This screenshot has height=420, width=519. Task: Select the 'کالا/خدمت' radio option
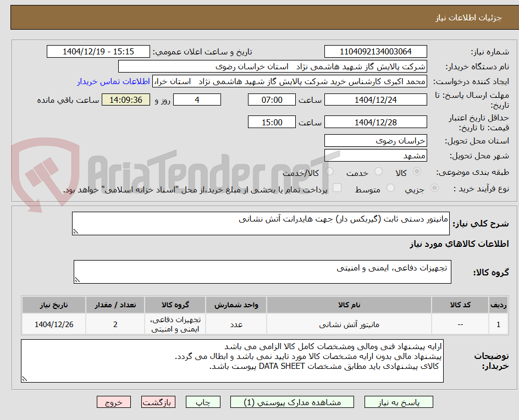[329, 172]
